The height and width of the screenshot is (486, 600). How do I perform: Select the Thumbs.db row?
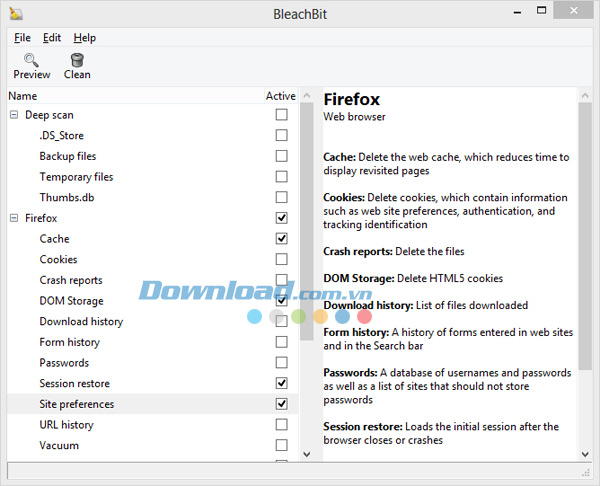[x=153, y=197]
